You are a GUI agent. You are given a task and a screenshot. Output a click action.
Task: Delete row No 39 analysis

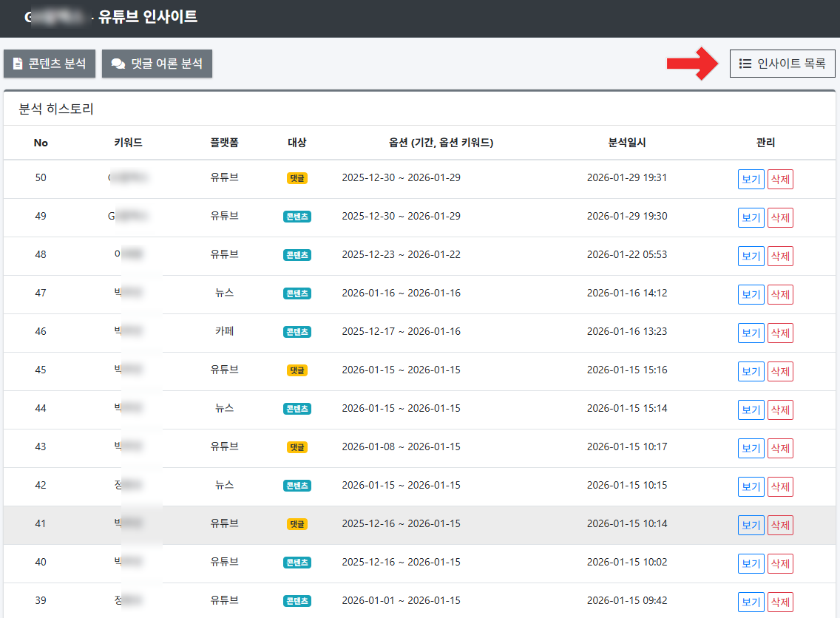(780, 602)
